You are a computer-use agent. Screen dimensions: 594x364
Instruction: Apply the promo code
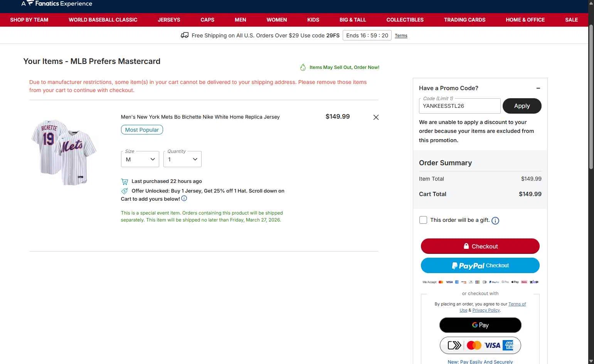point(522,106)
